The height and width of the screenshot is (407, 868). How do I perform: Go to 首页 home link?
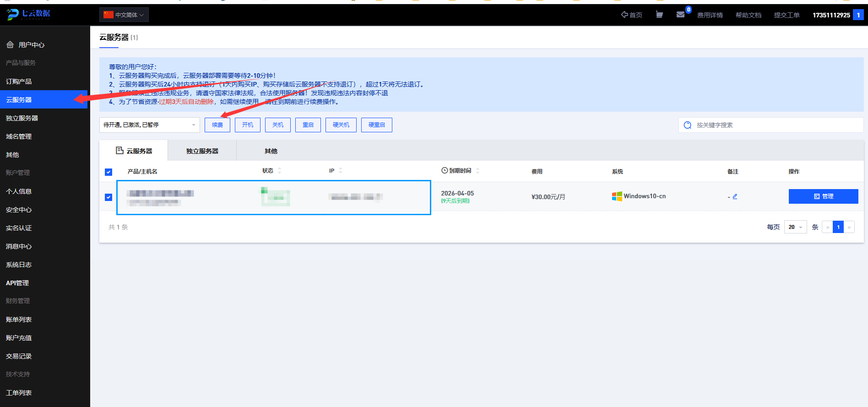coord(631,15)
